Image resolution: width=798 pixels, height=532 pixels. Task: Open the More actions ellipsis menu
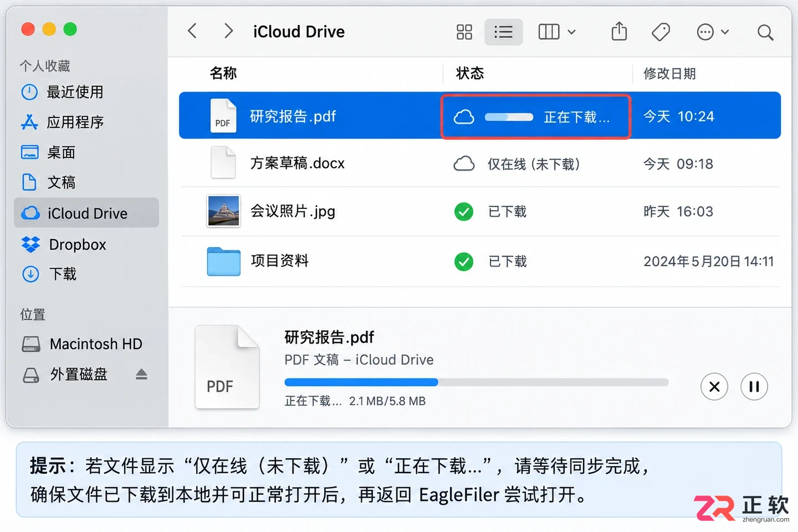coord(713,32)
